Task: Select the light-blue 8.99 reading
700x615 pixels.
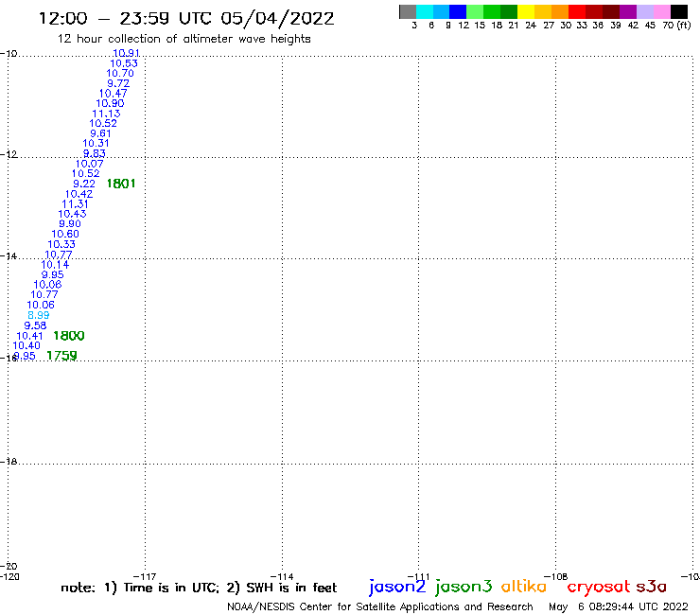Action: [x=39, y=315]
